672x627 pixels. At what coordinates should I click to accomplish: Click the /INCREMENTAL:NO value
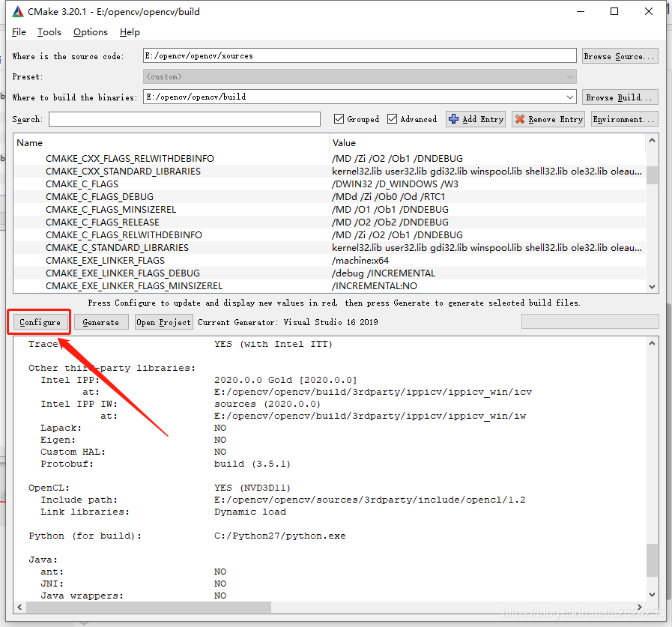coord(375,286)
